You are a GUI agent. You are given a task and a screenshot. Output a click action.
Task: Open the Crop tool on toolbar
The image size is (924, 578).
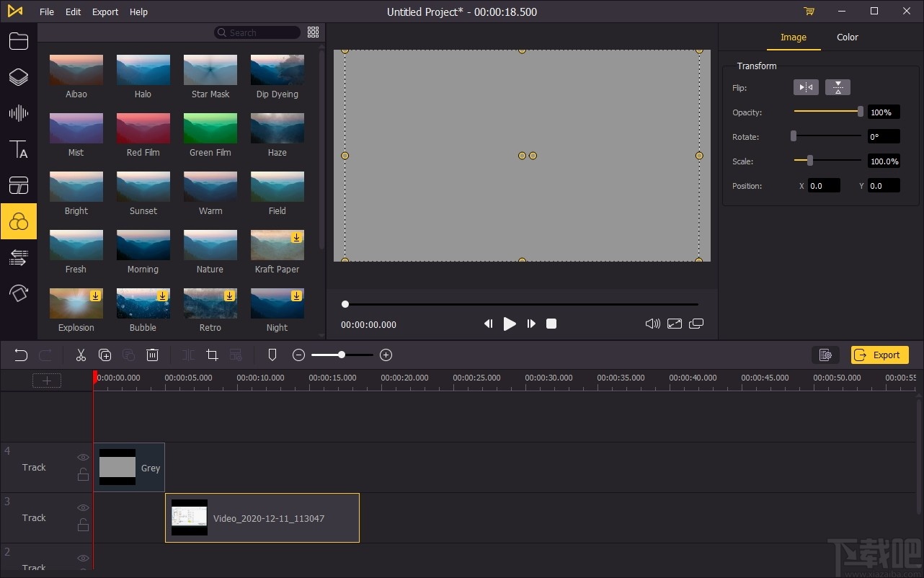click(x=212, y=355)
